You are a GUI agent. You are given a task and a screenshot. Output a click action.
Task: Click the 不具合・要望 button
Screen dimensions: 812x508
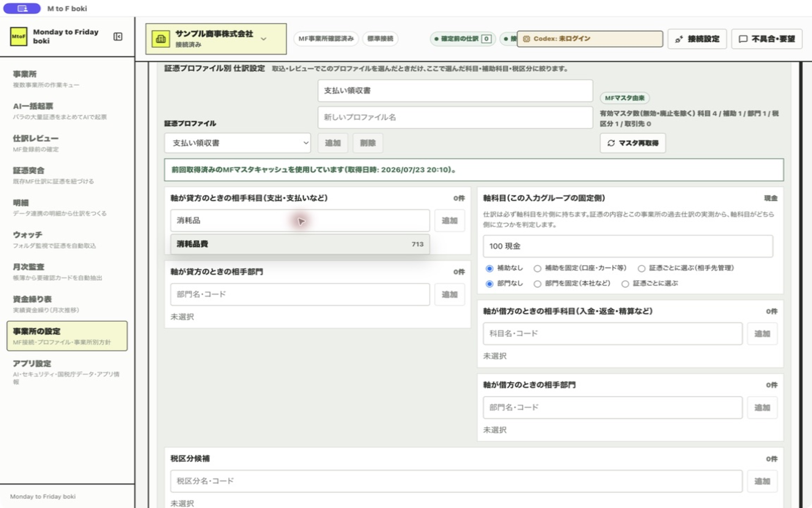coord(767,39)
